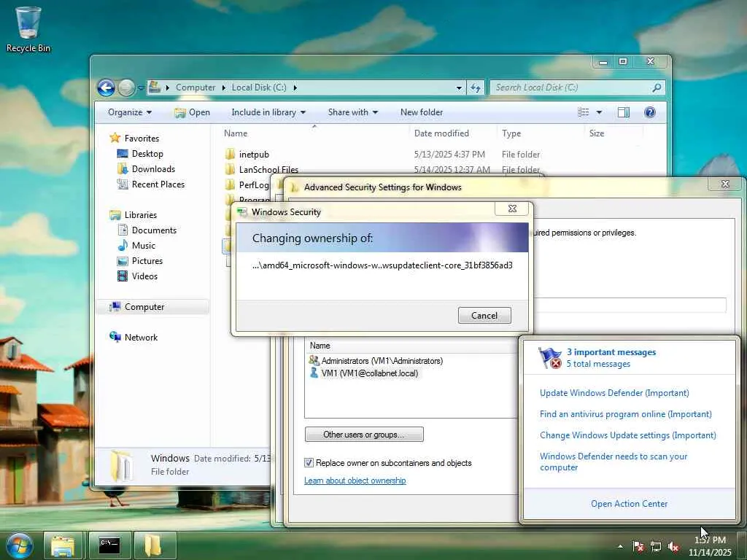Open recent pages dropdown beside the forward arrow
The width and height of the screenshot is (747, 560).
coord(141,88)
